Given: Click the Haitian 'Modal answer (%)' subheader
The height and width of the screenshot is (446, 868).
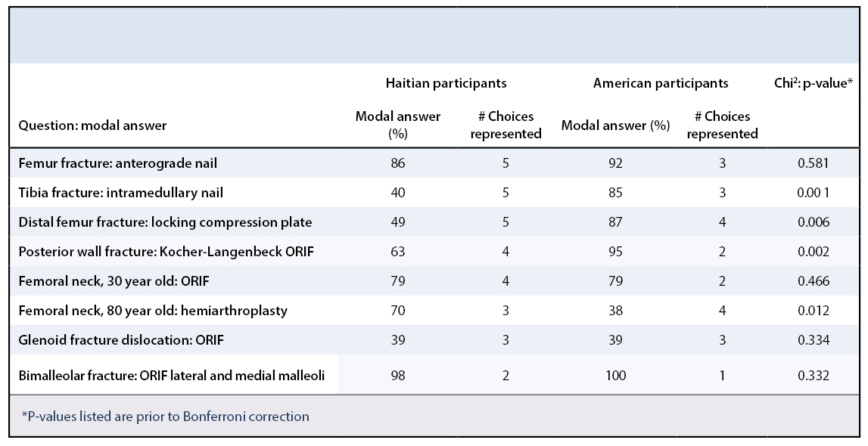Looking at the screenshot, I should [x=398, y=125].
